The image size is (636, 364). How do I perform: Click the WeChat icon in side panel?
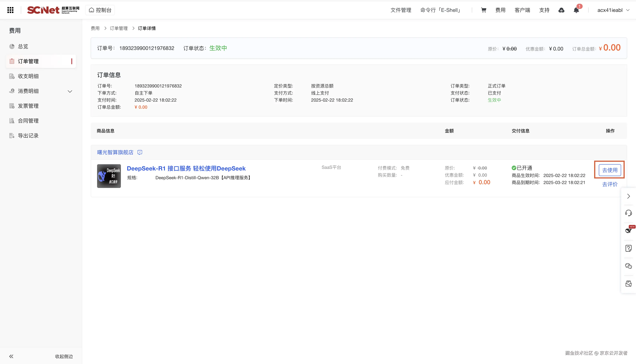tap(629, 266)
